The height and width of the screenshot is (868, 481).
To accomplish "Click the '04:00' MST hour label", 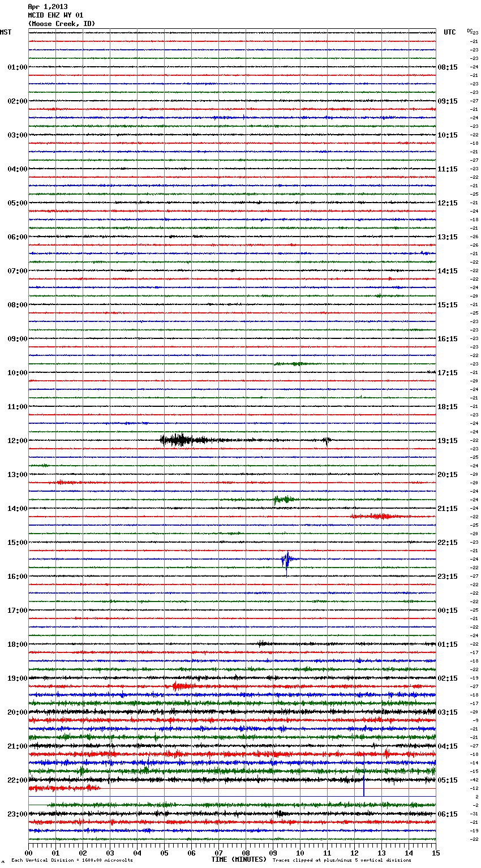I will (17, 169).
